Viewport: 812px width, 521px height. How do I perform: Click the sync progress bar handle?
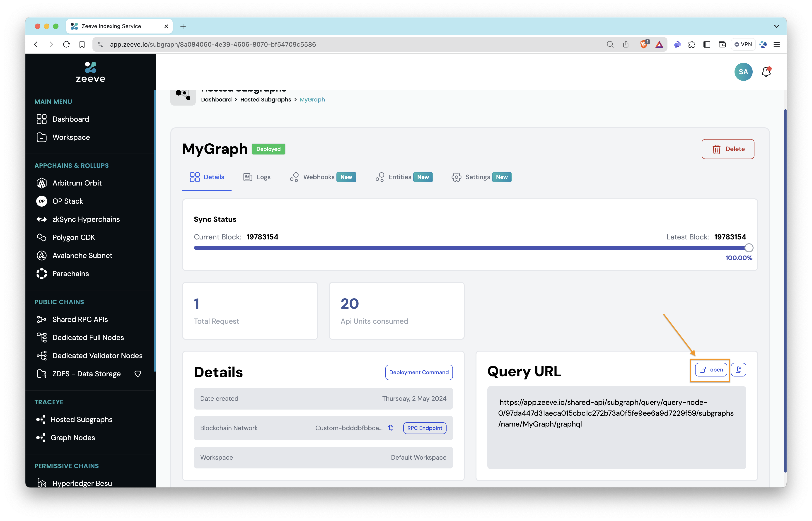click(749, 248)
